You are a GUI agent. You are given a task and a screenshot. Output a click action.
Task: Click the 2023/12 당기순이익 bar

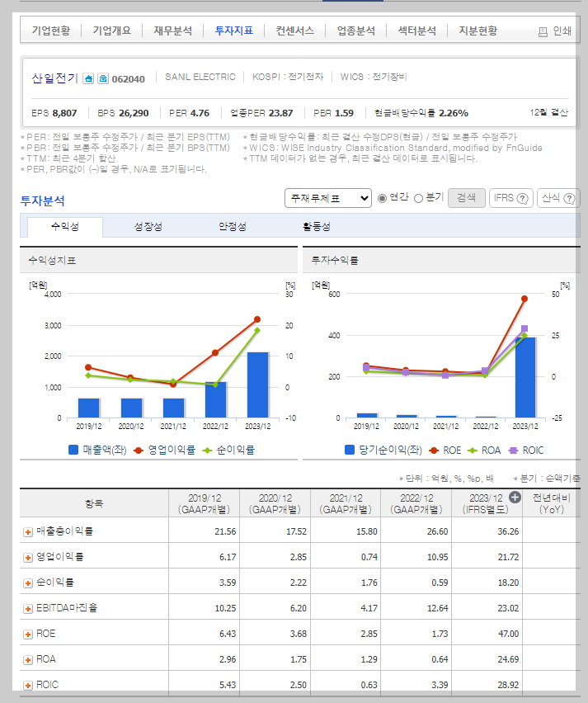click(524, 378)
